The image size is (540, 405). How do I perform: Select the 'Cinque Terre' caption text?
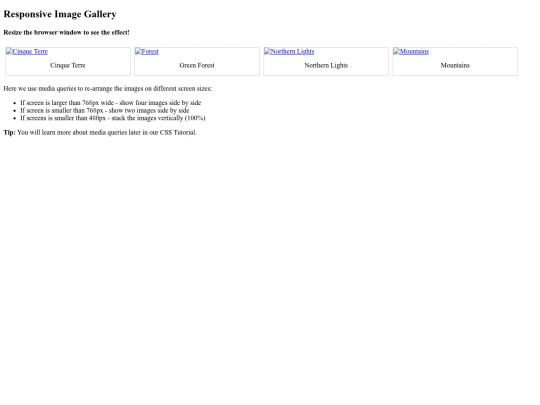point(68,65)
